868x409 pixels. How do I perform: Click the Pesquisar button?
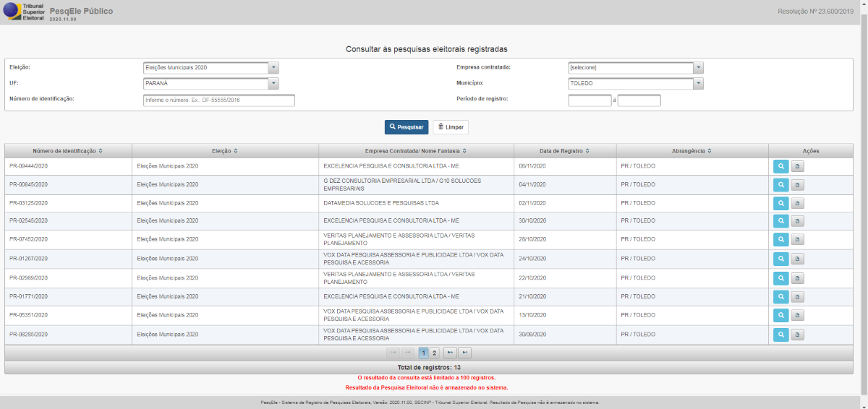click(x=407, y=127)
